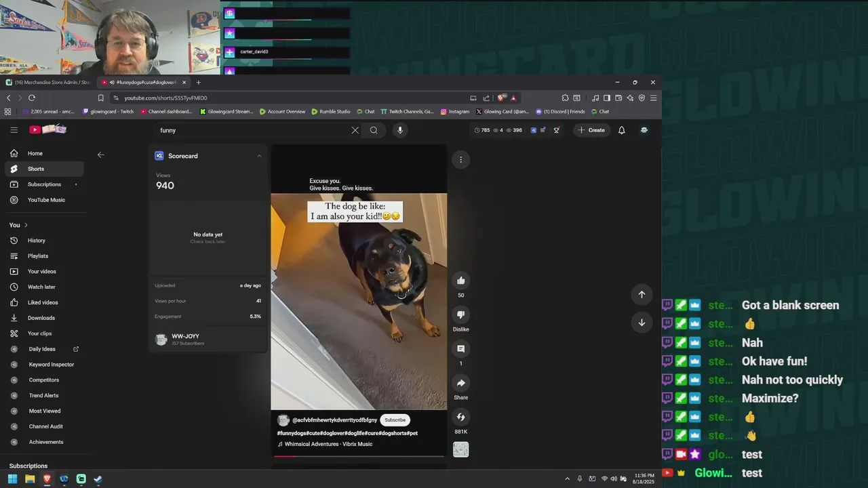Open YouTube Music from sidebar

click(x=43, y=200)
